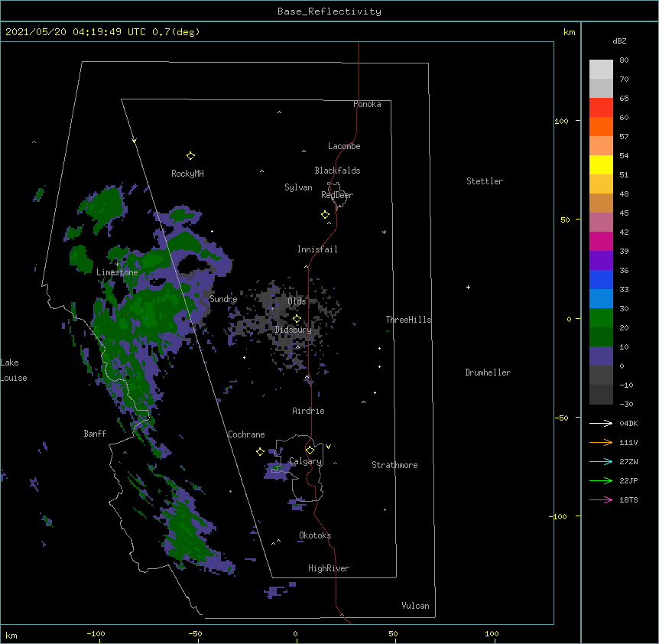Viewport: 659px width, 644px height.
Task: Click the green 22JP arrow in legend
Action: click(x=601, y=480)
